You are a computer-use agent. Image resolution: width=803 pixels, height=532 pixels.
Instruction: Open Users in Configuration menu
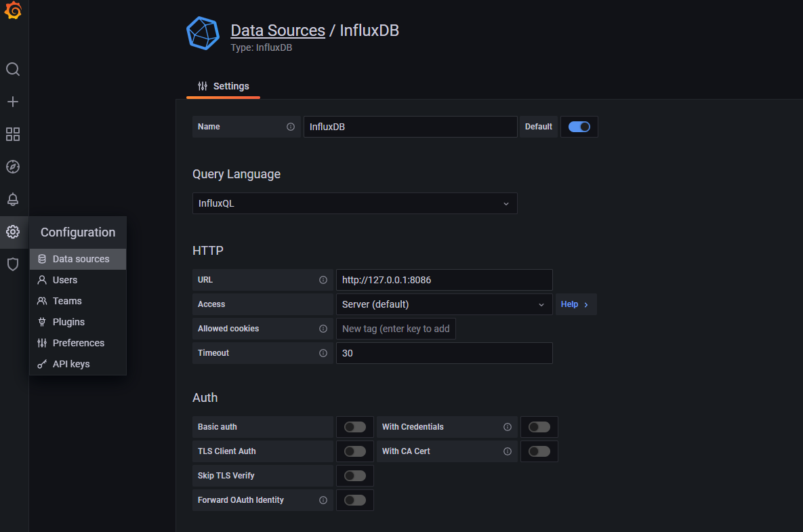pyautogui.click(x=78, y=280)
